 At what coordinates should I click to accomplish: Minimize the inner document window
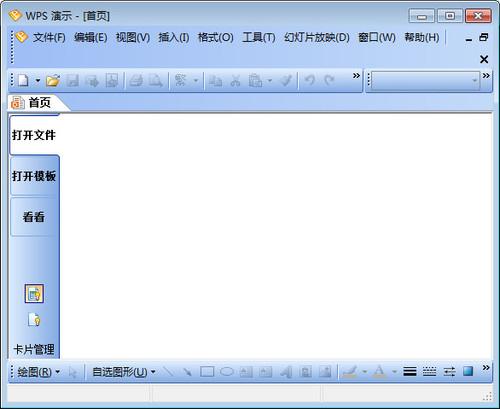[x=469, y=40]
